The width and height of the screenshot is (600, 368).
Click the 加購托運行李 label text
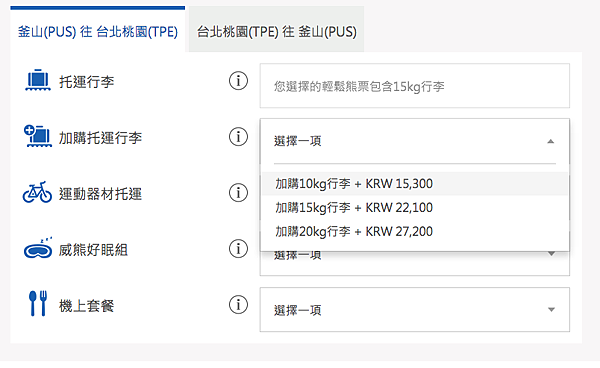(100, 138)
